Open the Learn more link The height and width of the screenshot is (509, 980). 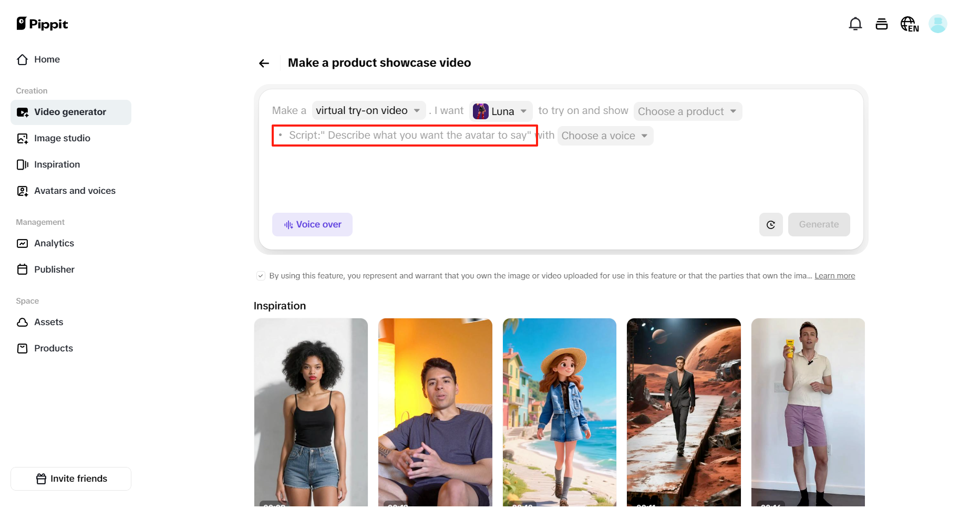click(834, 275)
